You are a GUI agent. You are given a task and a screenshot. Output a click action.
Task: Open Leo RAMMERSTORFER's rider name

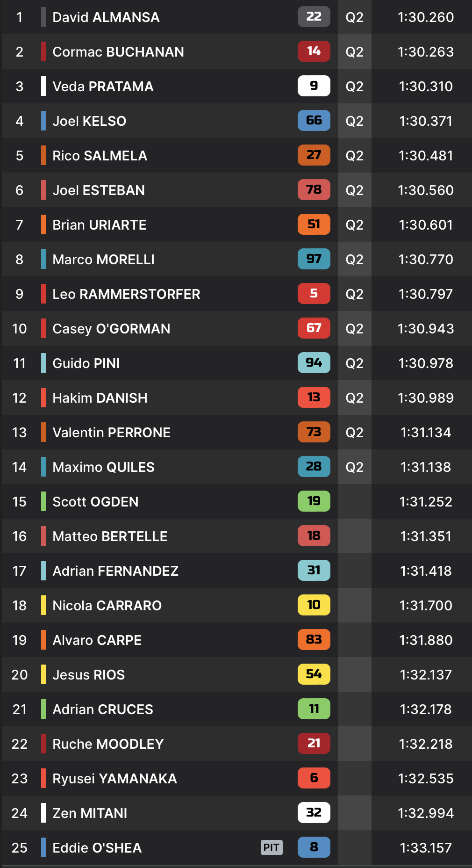pos(126,294)
